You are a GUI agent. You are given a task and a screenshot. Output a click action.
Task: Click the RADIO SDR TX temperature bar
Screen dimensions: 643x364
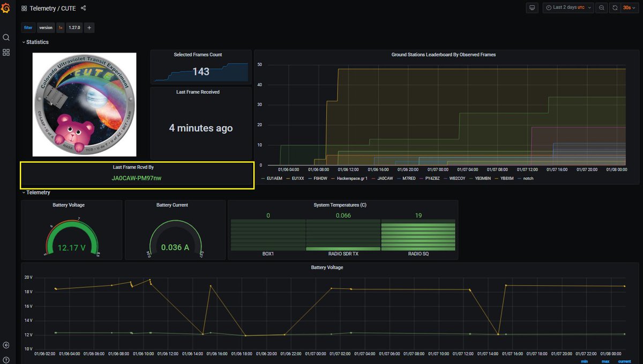343,236
